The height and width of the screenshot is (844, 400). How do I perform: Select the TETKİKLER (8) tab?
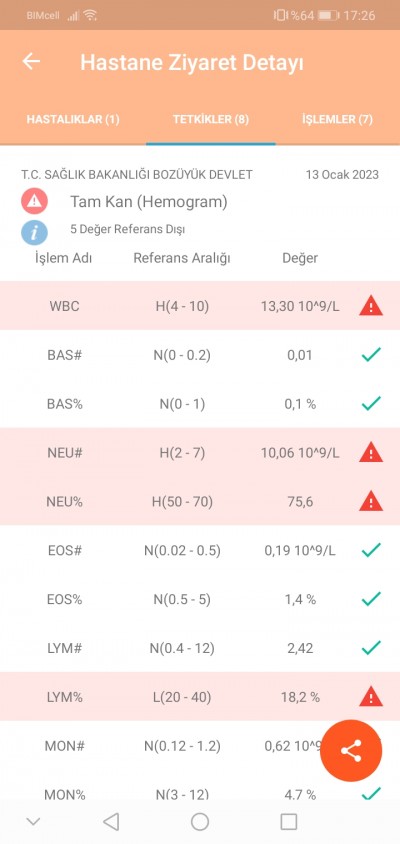coord(211,119)
